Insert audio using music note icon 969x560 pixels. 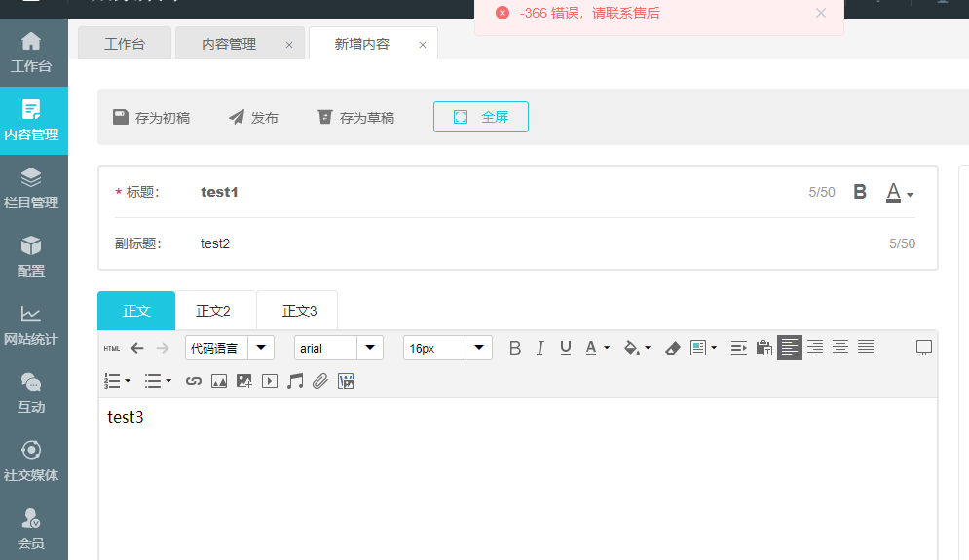click(295, 381)
